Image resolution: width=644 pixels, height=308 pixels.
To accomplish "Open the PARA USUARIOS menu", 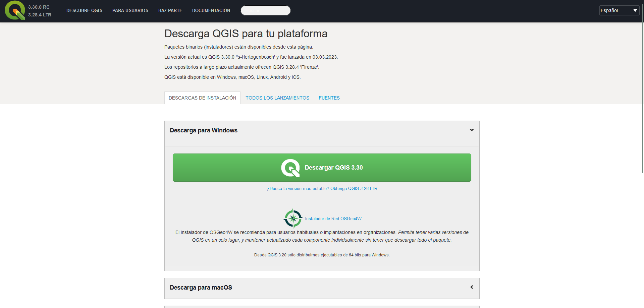I will point(130,10).
